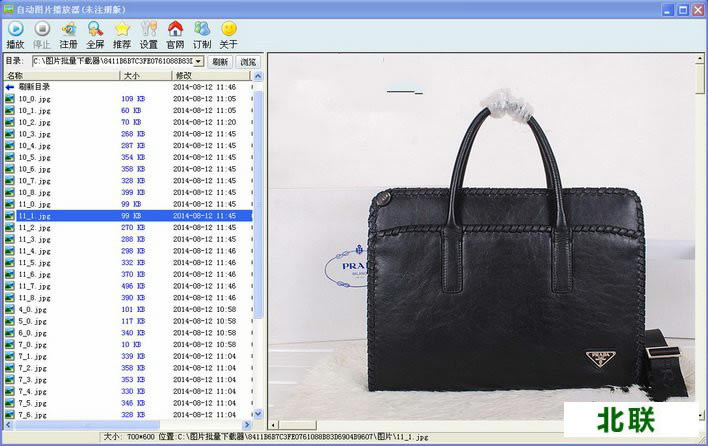Sort file list by 大小 column header
This screenshot has height=446, width=708.
pyautogui.click(x=144, y=76)
